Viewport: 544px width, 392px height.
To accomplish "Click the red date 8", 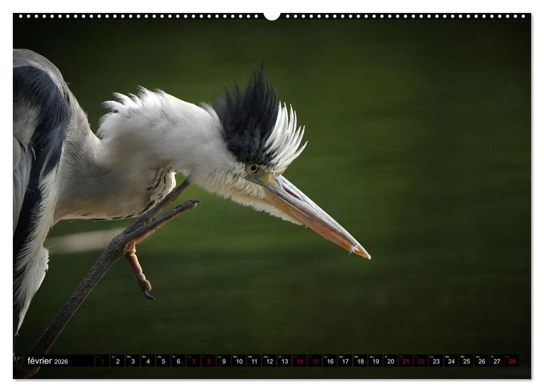I will (x=208, y=361).
